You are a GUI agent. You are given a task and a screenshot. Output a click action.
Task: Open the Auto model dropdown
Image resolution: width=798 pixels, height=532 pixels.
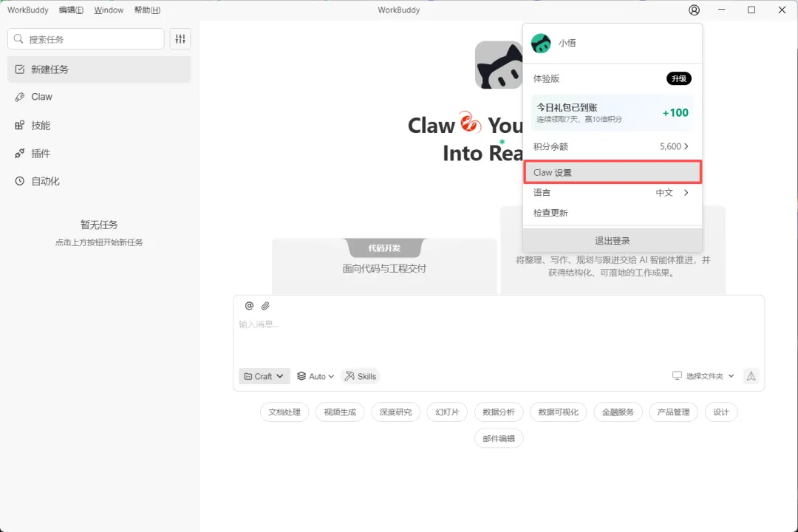coord(315,376)
